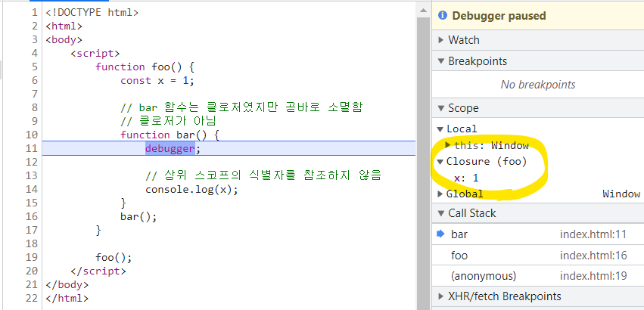This screenshot has height=310, width=644.
Task: Click the Debugger paused banner text
Action: [499, 16]
